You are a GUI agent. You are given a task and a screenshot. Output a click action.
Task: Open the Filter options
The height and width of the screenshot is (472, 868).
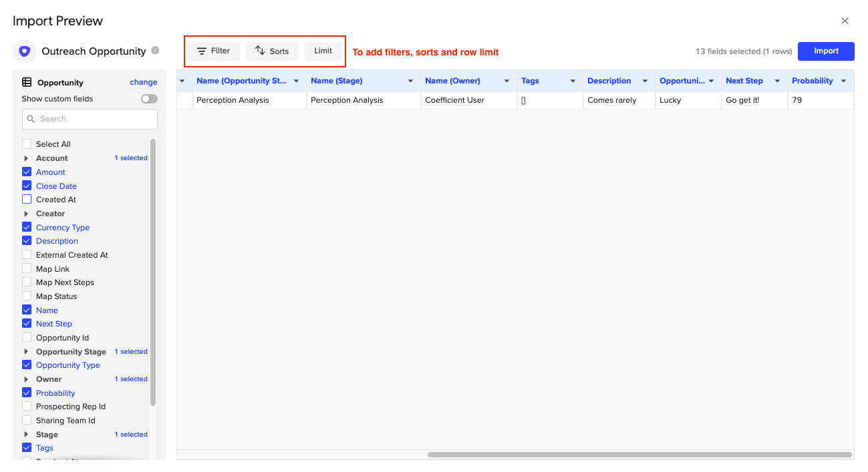pyautogui.click(x=213, y=51)
